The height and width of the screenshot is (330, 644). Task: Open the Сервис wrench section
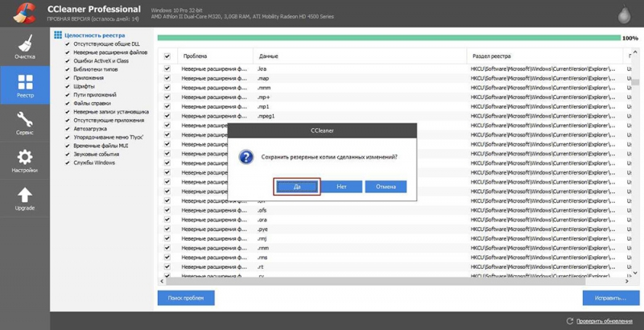[25, 122]
